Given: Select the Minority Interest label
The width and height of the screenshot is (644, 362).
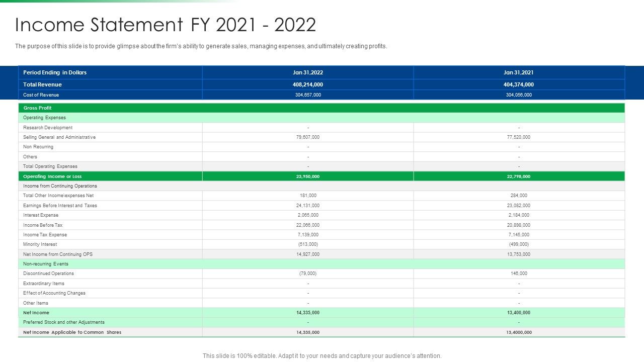Looking at the screenshot, I should click(40, 244).
